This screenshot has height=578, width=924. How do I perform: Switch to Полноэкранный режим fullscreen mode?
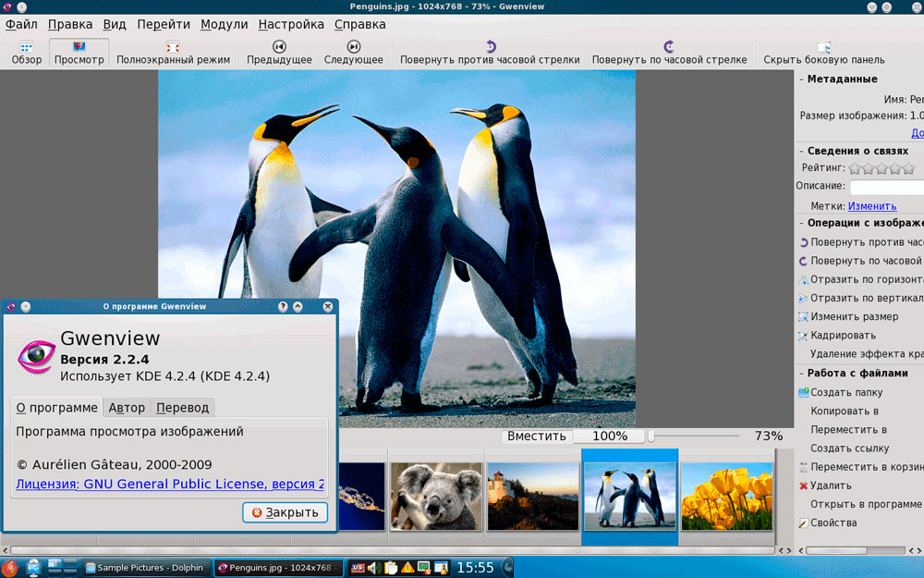[173, 53]
